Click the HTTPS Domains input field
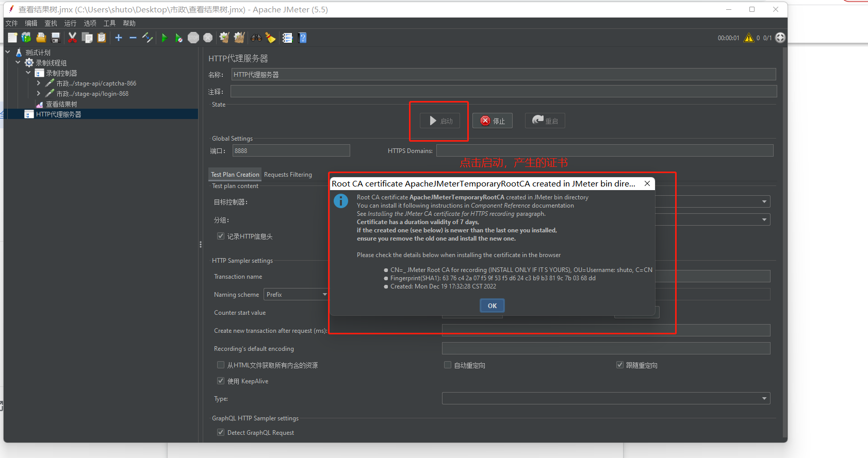Screen dimensions: 868x458 click(605, 150)
